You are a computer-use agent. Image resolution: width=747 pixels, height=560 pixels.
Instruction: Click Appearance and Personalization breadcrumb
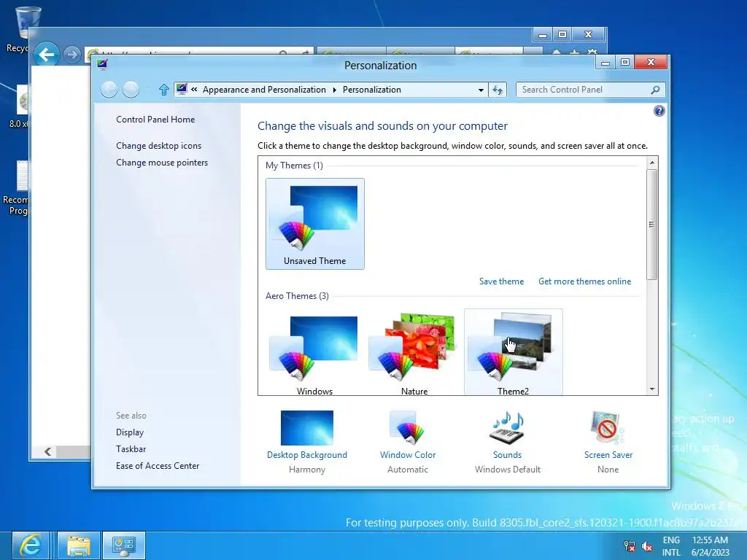coord(264,90)
